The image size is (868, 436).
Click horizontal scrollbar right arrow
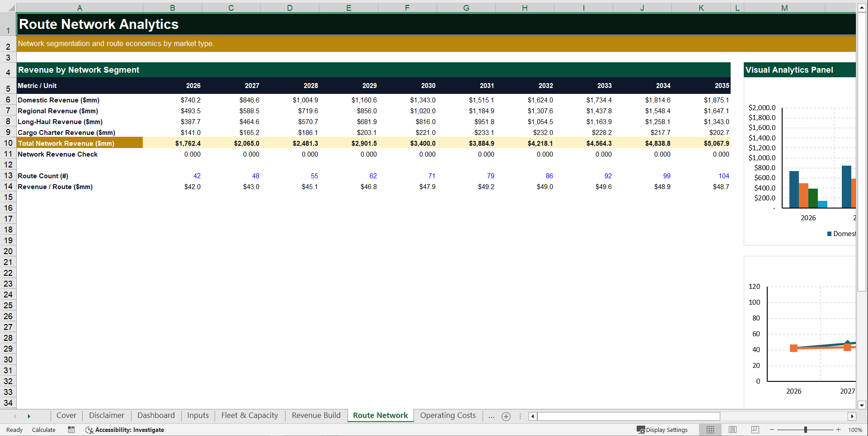(x=852, y=416)
